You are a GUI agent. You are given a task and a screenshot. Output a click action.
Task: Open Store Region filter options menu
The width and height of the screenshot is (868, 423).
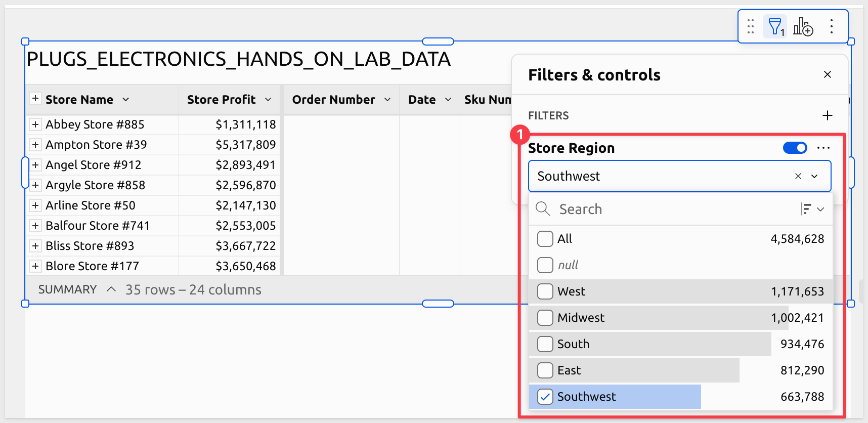[823, 148]
